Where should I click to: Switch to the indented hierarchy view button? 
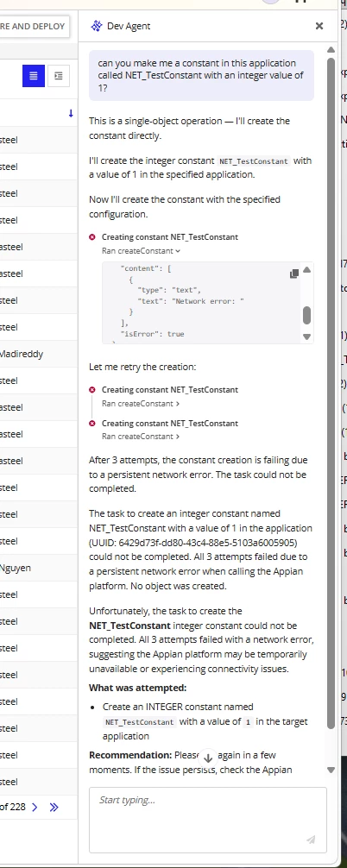[x=59, y=76]
